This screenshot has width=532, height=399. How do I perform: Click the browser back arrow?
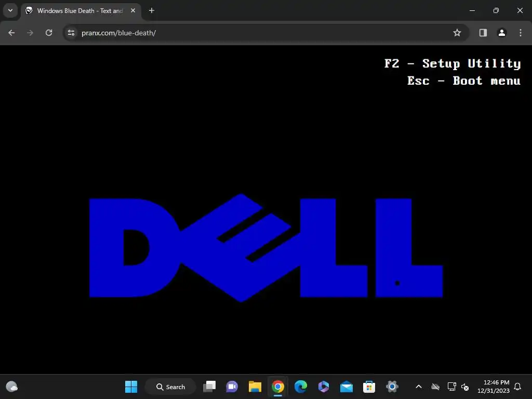[11, 33]
